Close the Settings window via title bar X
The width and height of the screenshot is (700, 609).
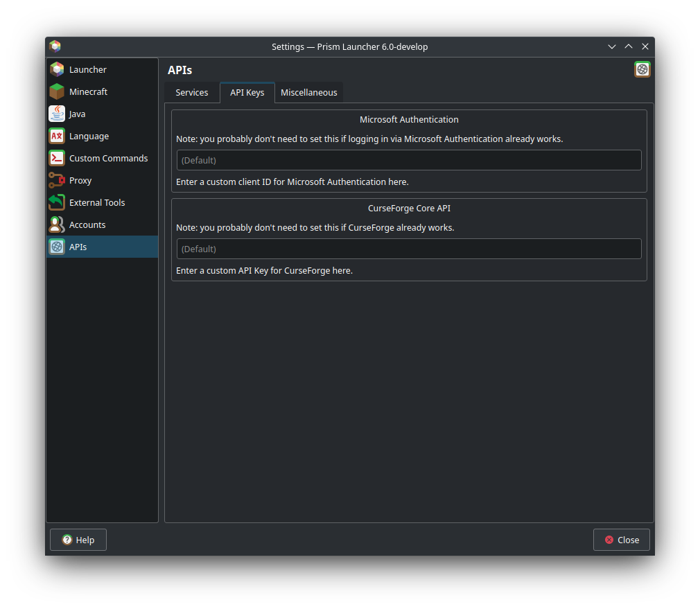tap(645, 46)
